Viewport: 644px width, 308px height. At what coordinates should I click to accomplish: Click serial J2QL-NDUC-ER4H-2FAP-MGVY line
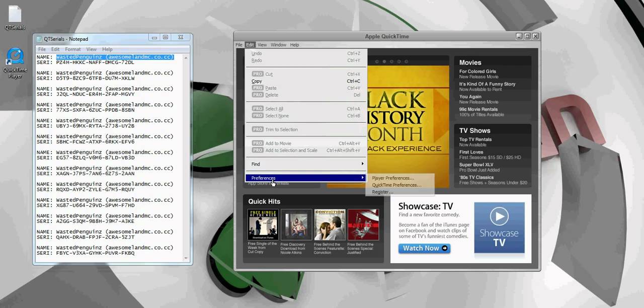pyautogui.click(x=95, y=94)
